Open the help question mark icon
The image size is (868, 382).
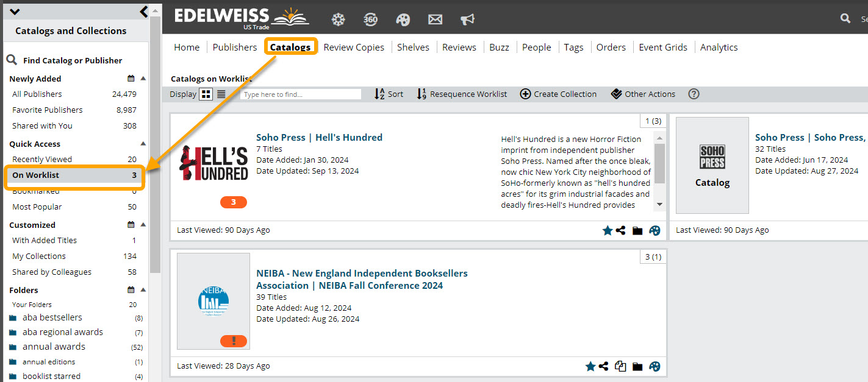[694, 94]
